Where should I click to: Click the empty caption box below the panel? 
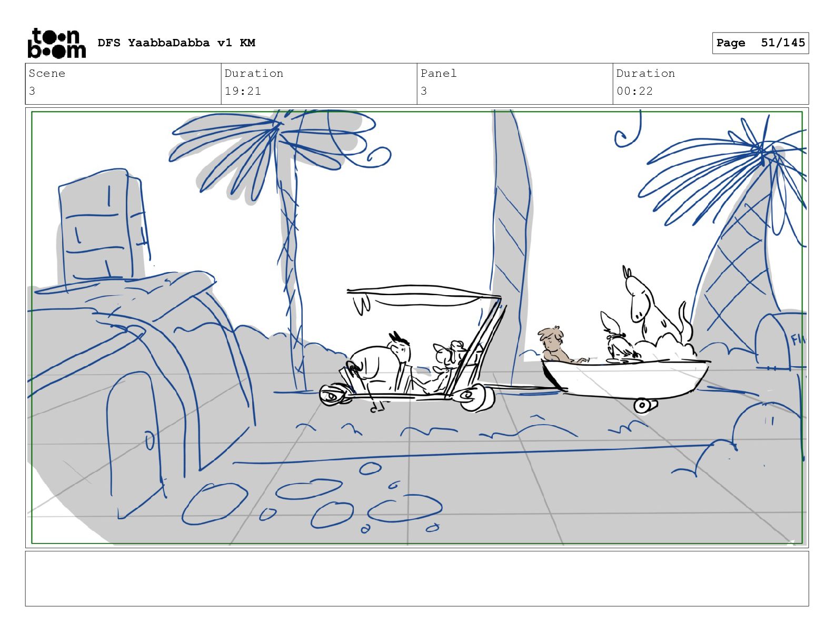click(417, 579)
